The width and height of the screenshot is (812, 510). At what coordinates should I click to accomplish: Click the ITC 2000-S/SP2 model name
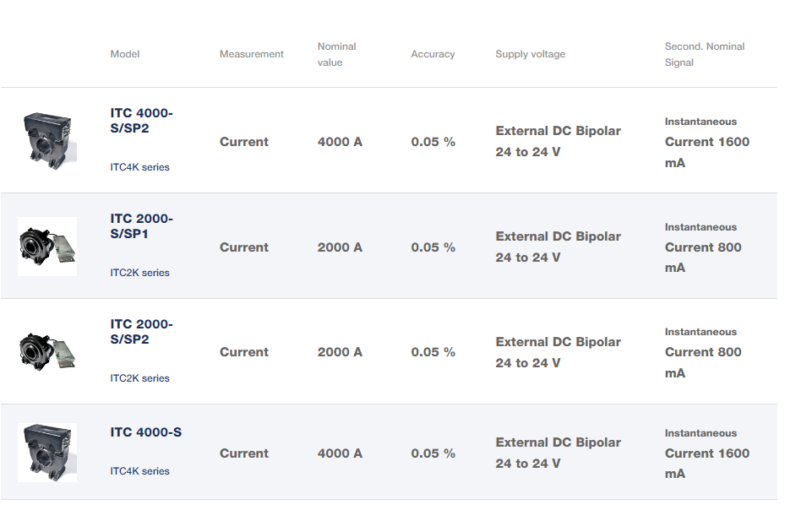tap(141, 332)
